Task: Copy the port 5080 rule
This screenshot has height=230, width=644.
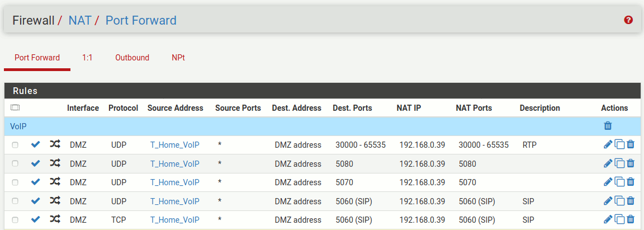Action: click(x=619, y=163)
